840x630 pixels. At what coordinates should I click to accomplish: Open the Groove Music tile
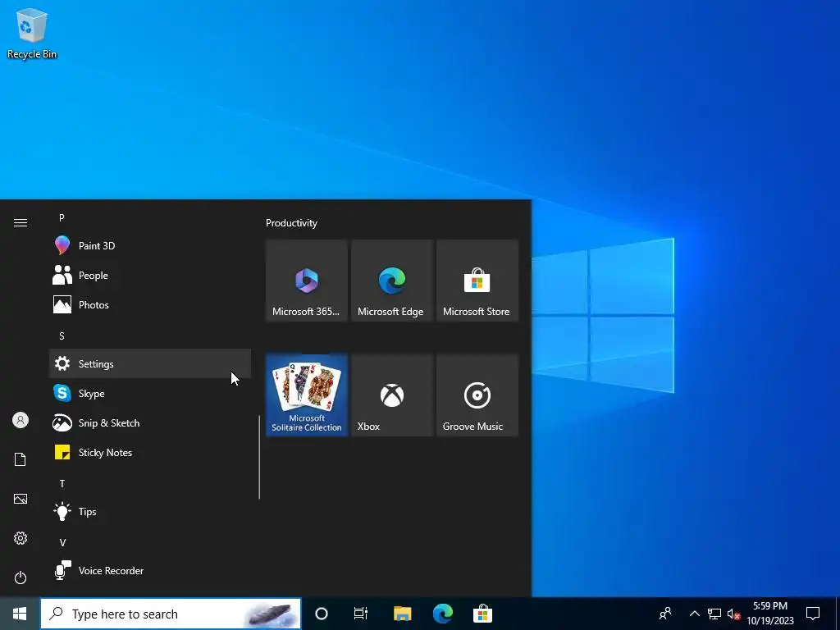click(477, 395)
